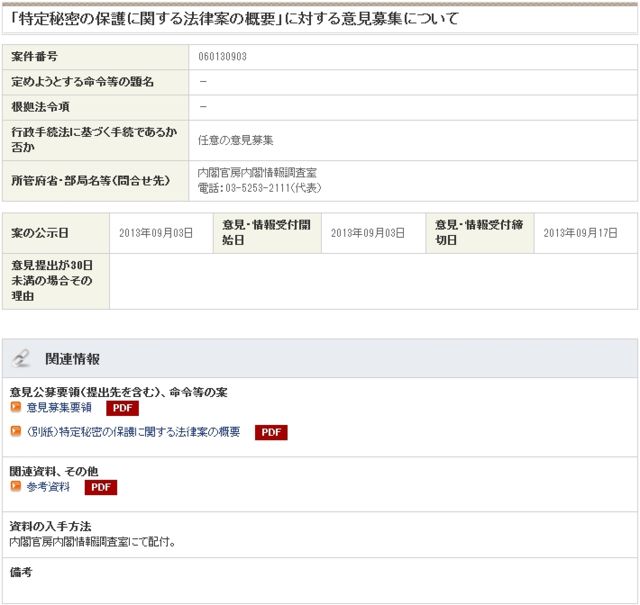Click the 内閣官房内閣情報調査室 department name
This screenshot has width=640, height=605.
(x=258, y=173)
